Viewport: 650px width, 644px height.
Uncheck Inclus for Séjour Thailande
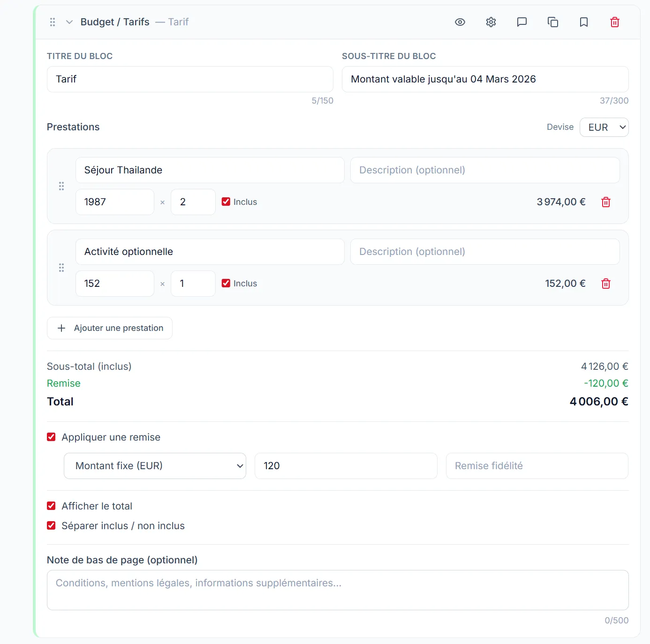point(226,202)
